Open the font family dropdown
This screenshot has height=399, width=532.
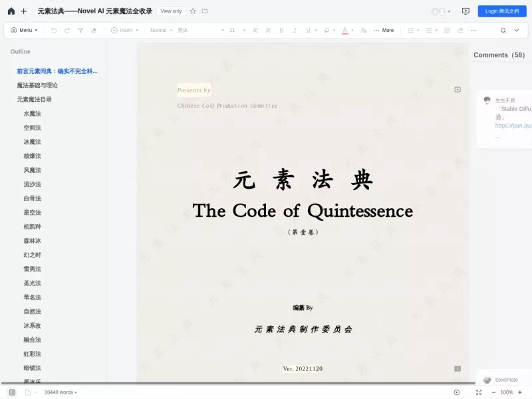click(x=201, y=30)
